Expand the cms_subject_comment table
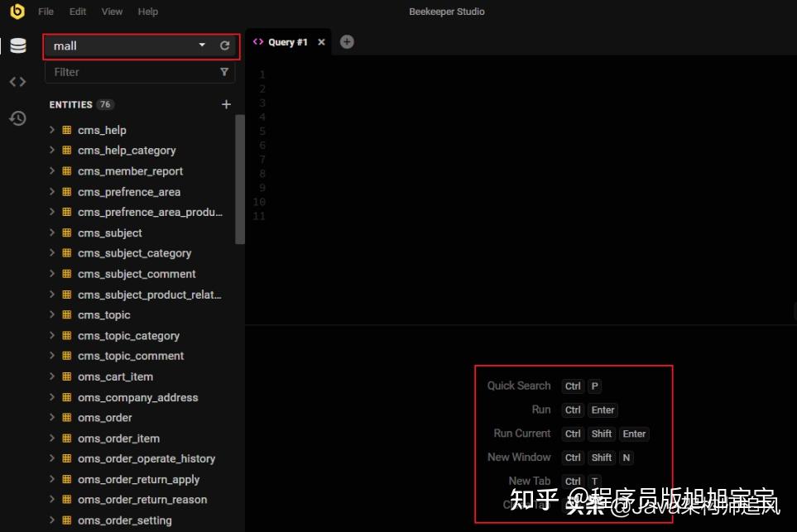797x532 pixels. [52, 273]
